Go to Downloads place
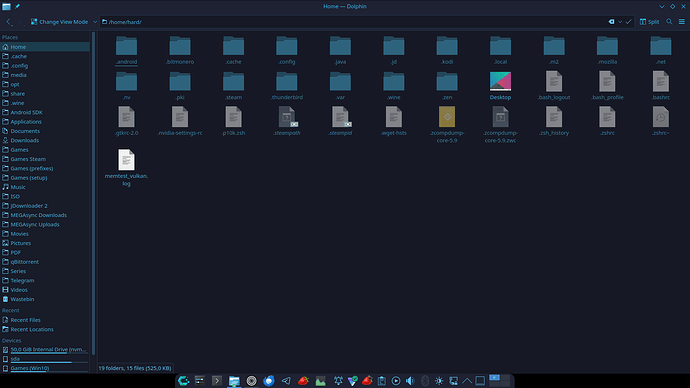The width and height of the screenshot is (690, 388). (45, 140)
